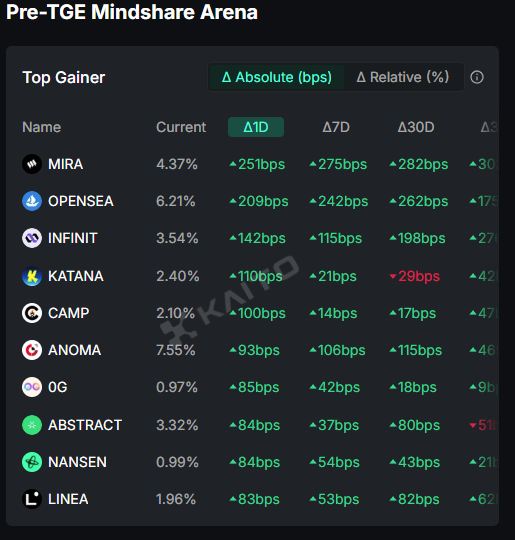
Task: Switch to Δ Relative (%) mode
Action: [403, 77]
